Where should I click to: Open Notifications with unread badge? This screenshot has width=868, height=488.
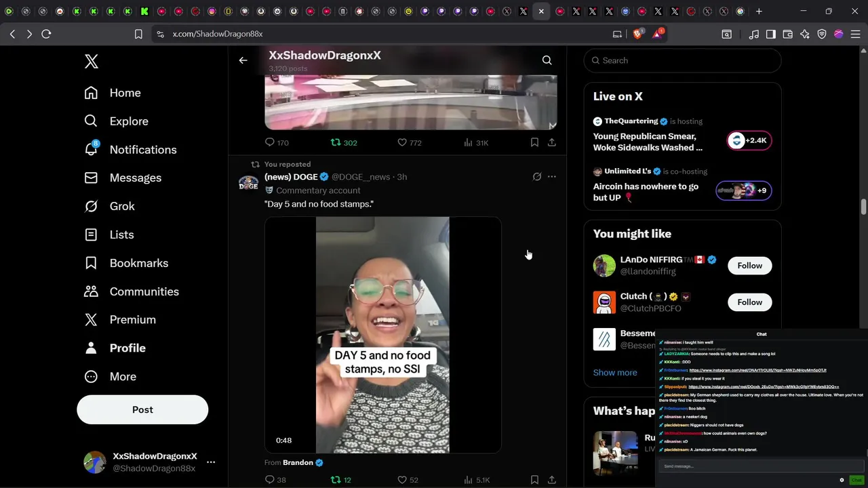tap(130, 149)
